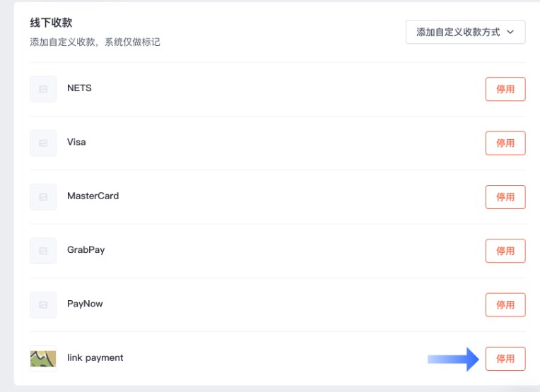Open the link payment thumbnail image
The height and width of the screenshot is (392, 540).
tap(43, 359)
